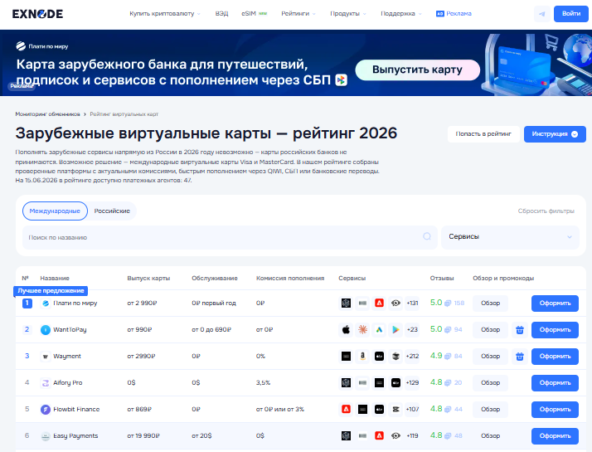Click the Google Play icon in WantToPay row
The height and width of the screenshot is (452, 592).
tap(396, 330)
